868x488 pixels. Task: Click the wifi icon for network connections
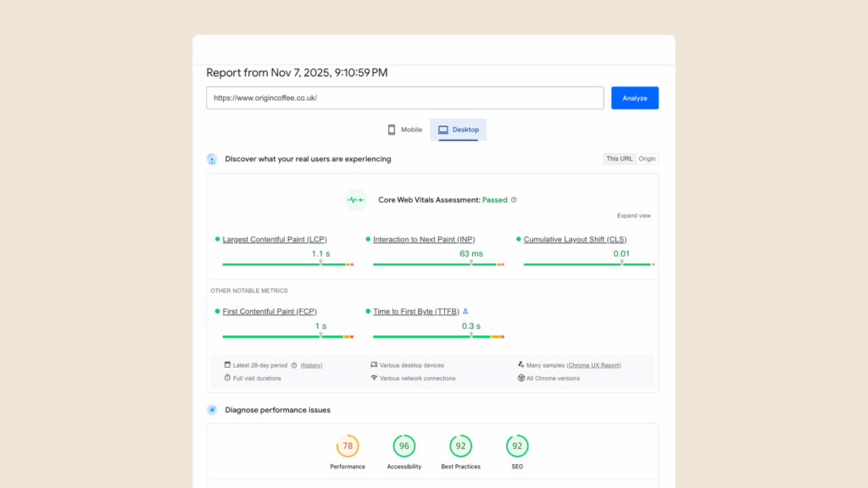[374, 378]
